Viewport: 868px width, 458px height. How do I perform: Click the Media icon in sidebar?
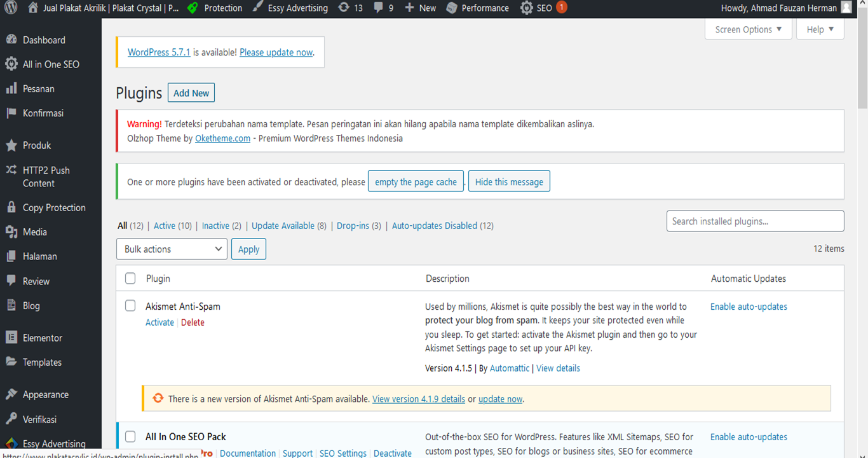click(11, 232)
